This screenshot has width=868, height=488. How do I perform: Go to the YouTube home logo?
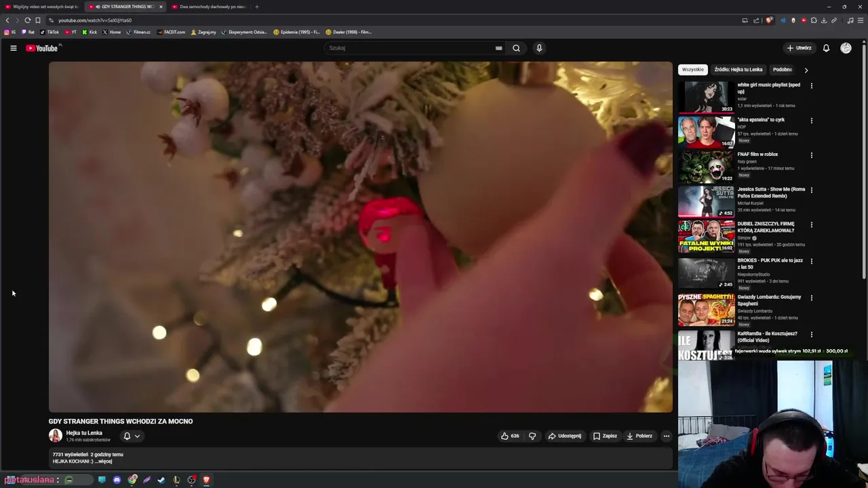pos(42,48)
